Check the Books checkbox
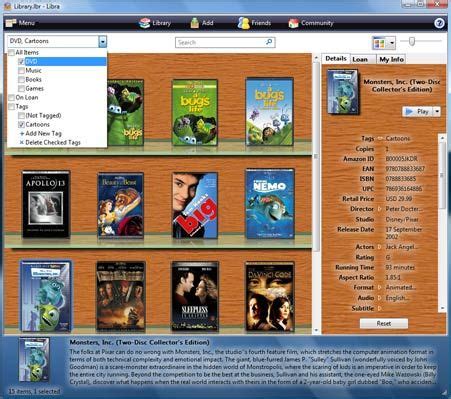The height and width of the screenshot is (399, 451). coord(21,80)
